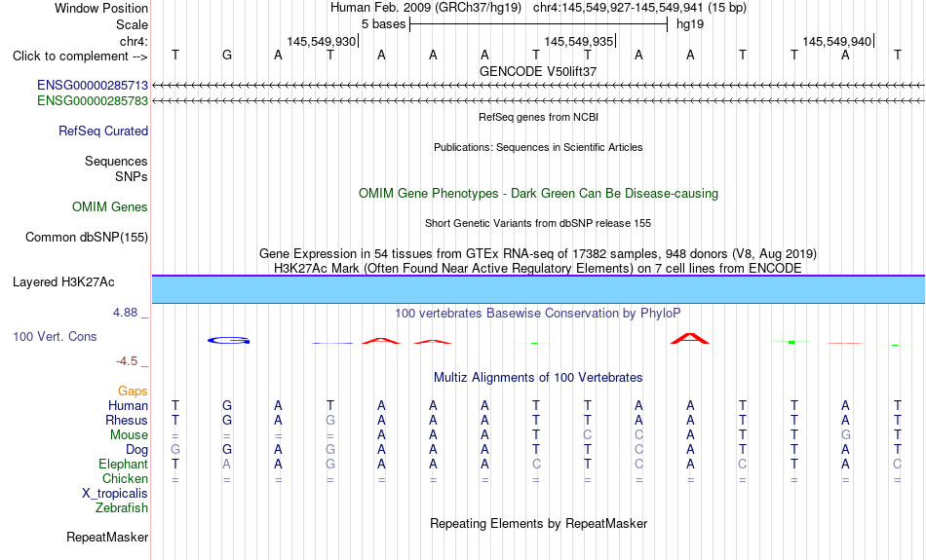Click the Common dbSNP(155) track label

pos(87,238)
